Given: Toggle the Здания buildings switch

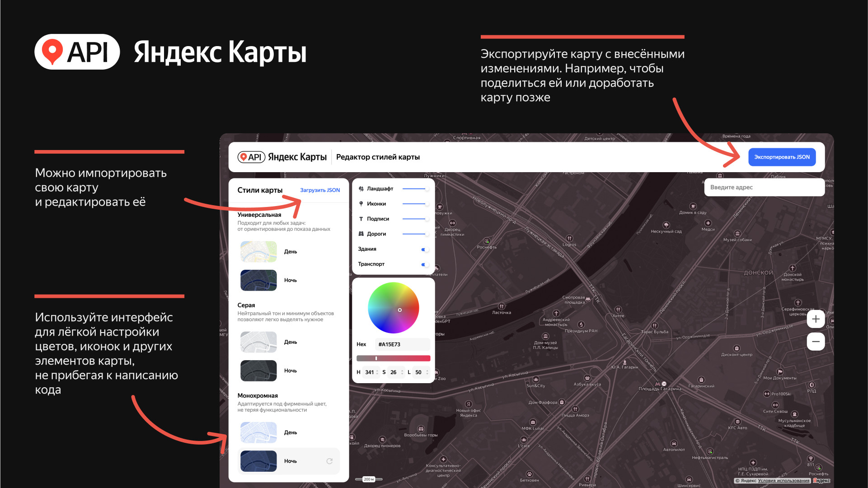Looking at the screenshot, I should point(424,249).
